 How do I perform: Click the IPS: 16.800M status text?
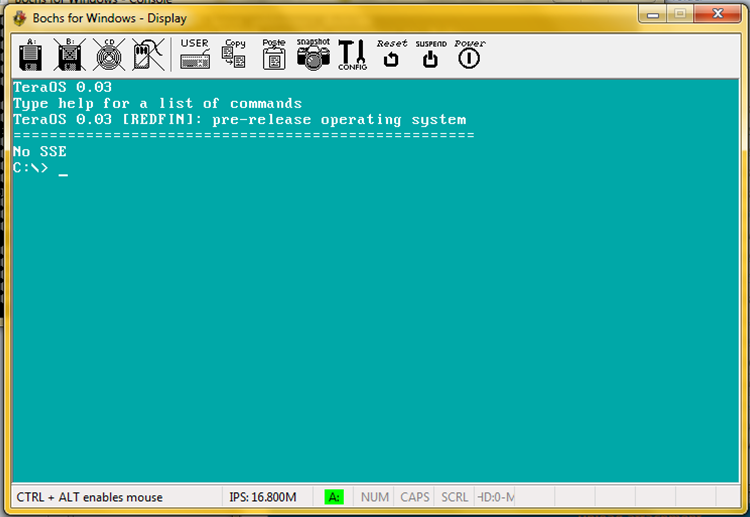tap(263, 497)
